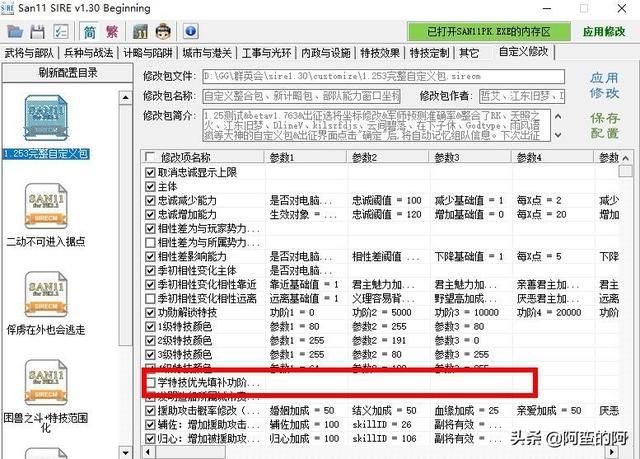Check the 学特技优先填补功阶 checkbox

click(151, 382)
